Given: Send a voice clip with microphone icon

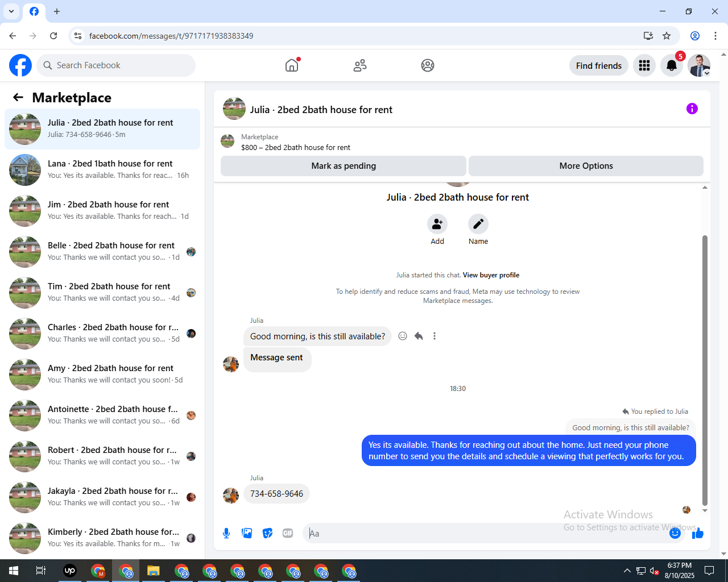Looking at the screenshot, I should [x=226, y=533].
